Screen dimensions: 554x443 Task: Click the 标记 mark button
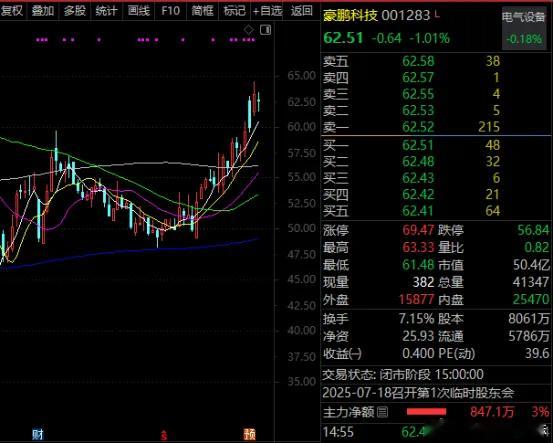[234, 11]
